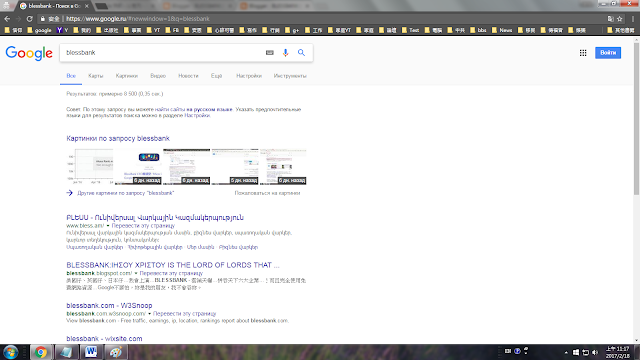Click the 'Настройки' link in the tip text
Screen dimensions: 640x360
coord(197,116)
